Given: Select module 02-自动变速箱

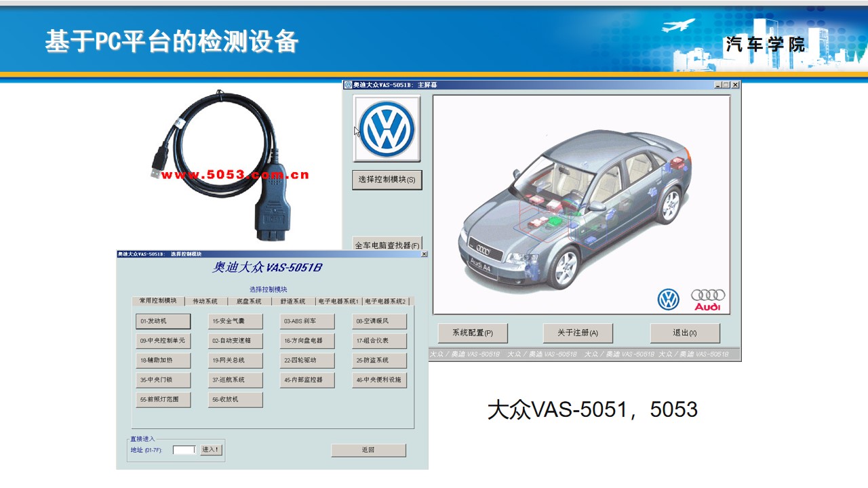Looking at the screenshot, I should (x=235, y=341).
